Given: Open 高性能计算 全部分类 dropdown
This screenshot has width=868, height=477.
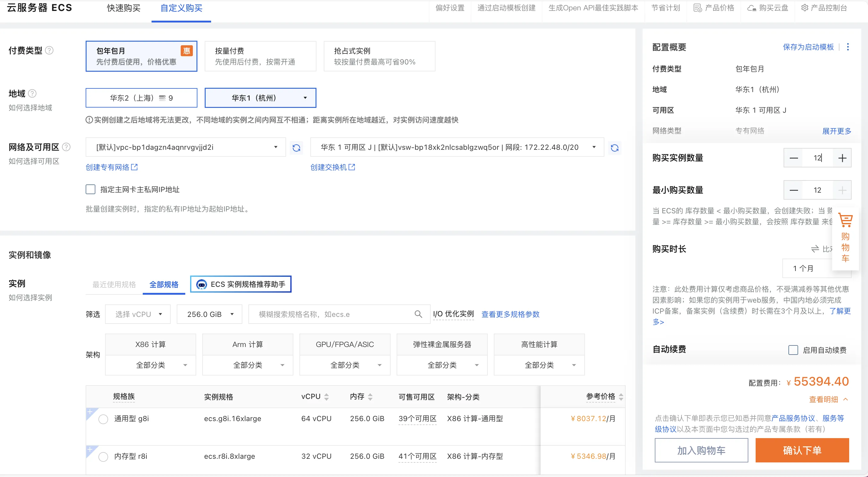Looking at the screenshot, I should click(x=539, y=365).
